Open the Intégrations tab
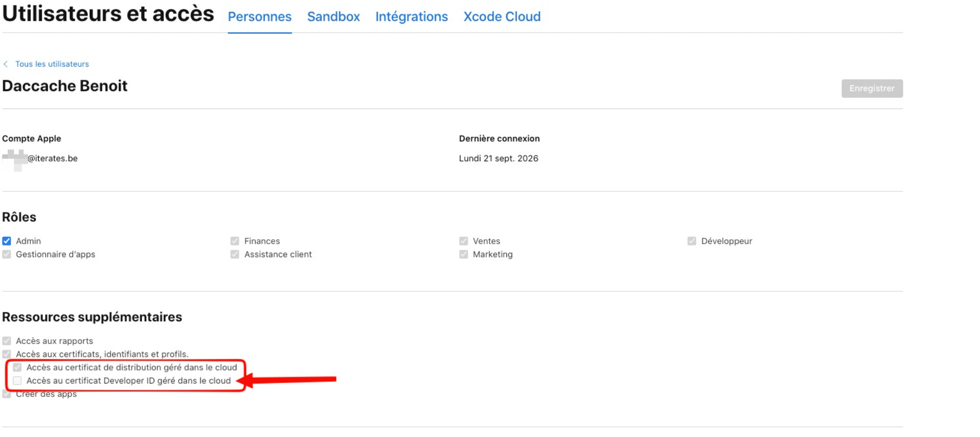 (411, 16)
